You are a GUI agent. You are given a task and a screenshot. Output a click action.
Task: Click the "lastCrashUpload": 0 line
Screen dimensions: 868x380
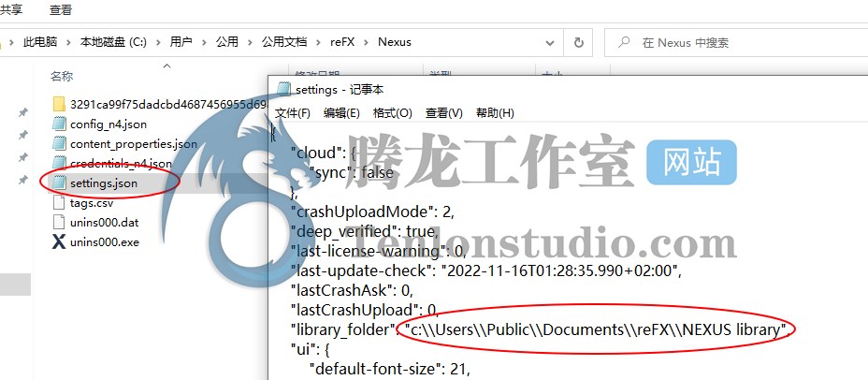click(x=365, y=310)
